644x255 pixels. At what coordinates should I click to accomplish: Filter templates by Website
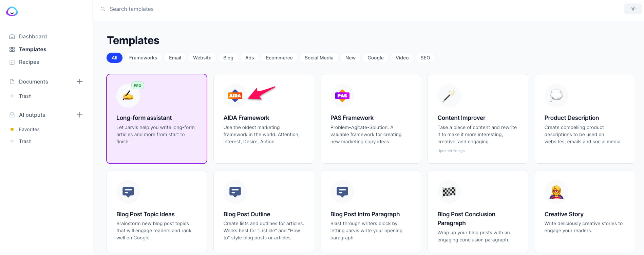(202, 58)
